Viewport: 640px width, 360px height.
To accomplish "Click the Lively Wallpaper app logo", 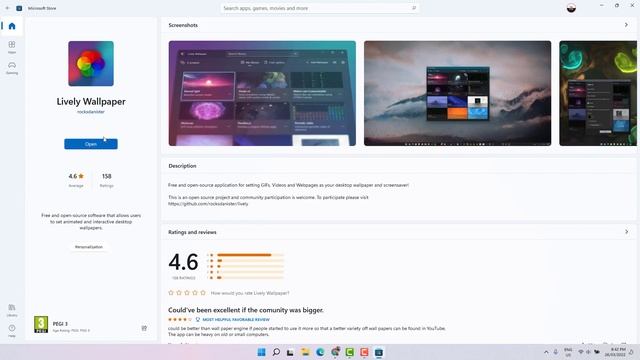I will tap(91, 64).
